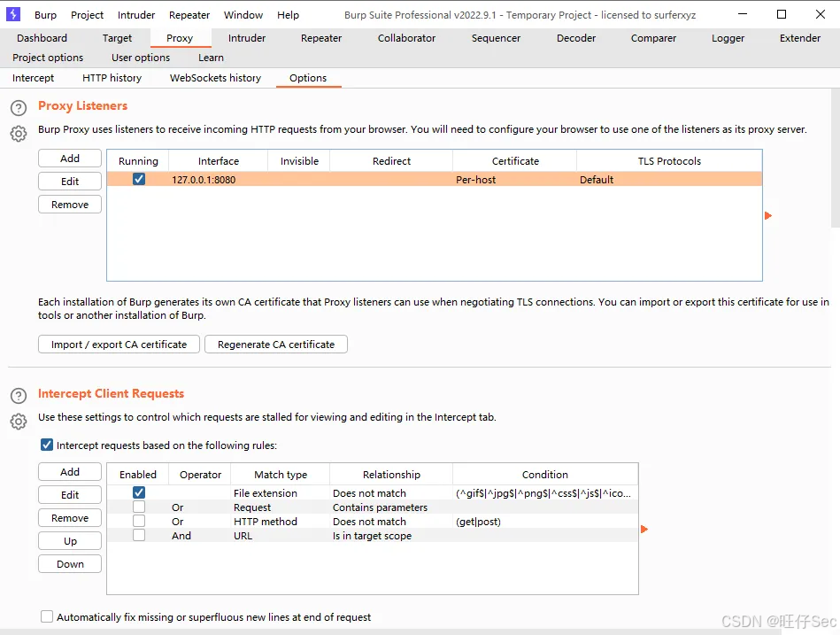840x635 pixels.
Task: Open the Project options tab
Action: coord(48,58)
